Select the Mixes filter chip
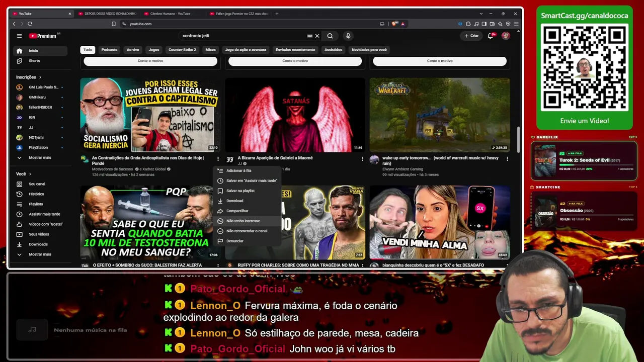The height and width of the screenshot is (362, 644). 210,50
